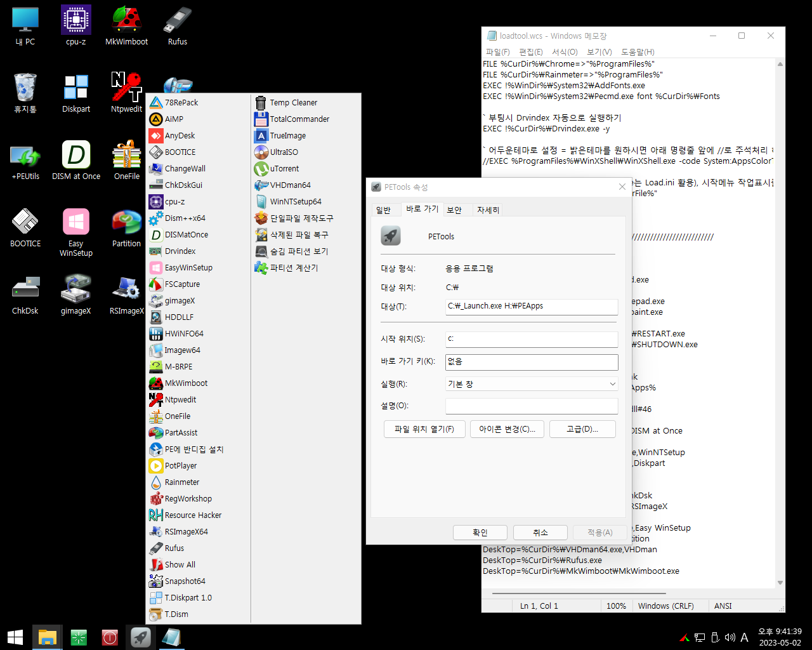Open the Recycle Bin desktop icon
The width and height of the screenshot is (812, 650).
(x=25, y=93)
